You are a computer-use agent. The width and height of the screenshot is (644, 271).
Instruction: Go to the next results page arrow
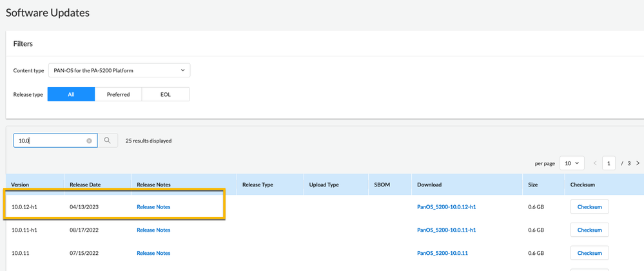click(638, 163)
